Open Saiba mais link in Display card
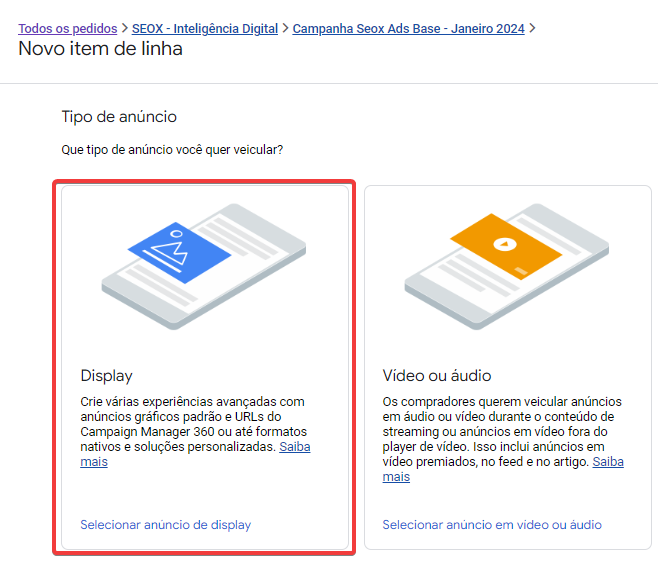This screenshot has width=658, height=569. pyautogui.click(x=295, y=447)
